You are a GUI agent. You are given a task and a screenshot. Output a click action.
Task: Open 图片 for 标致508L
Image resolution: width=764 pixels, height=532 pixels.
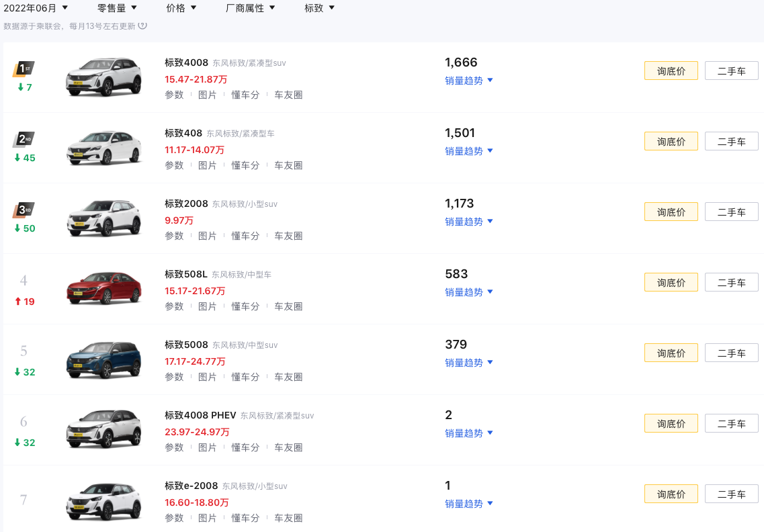207,306
